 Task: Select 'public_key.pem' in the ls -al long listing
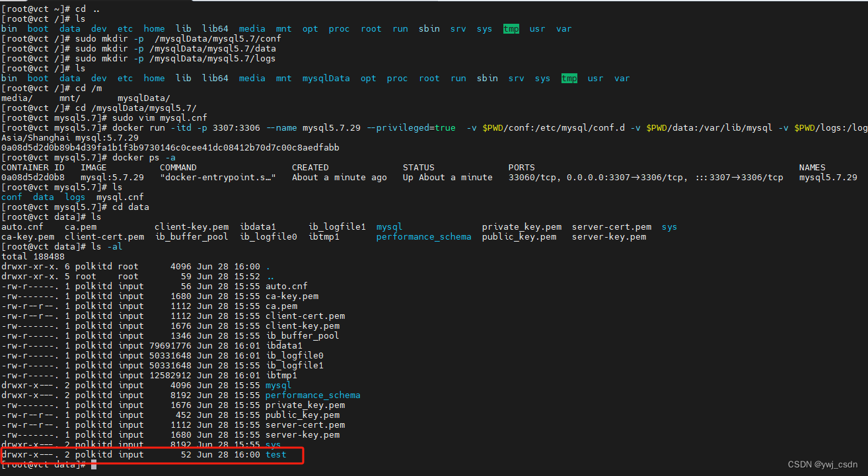(303, 415)
